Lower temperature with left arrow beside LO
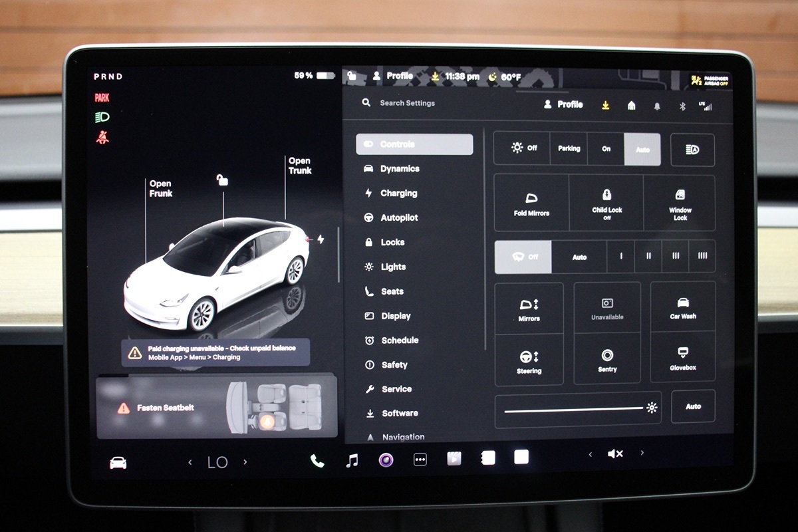Image resolution: width=798 pixels, height=532 pixels. (190, 462)
